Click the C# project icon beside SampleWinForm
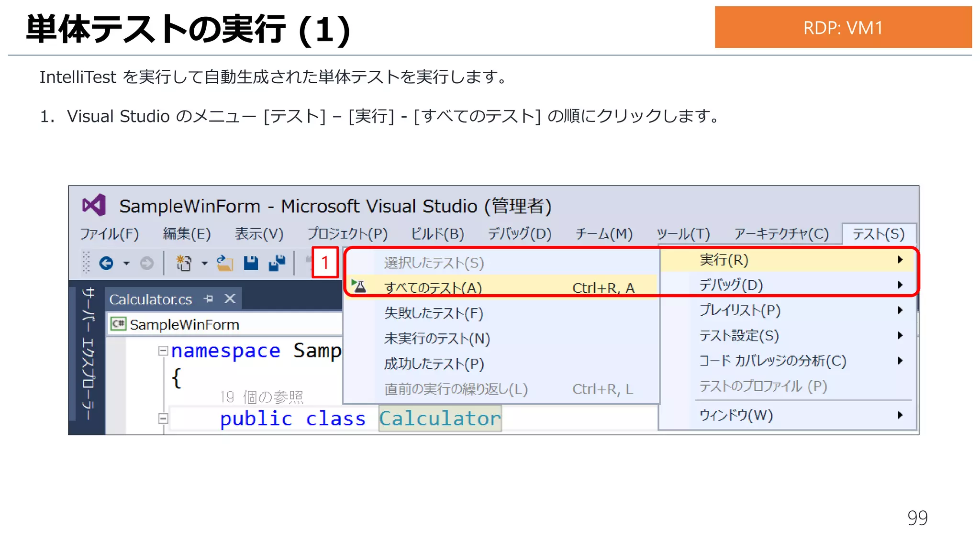The image size is (980, 551). click(x=118, y=324)
